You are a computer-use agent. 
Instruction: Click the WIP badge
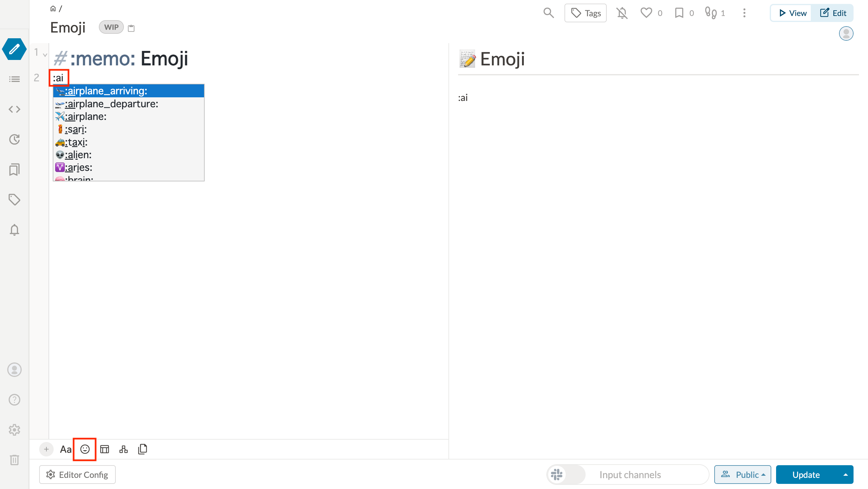click(111, 27)
